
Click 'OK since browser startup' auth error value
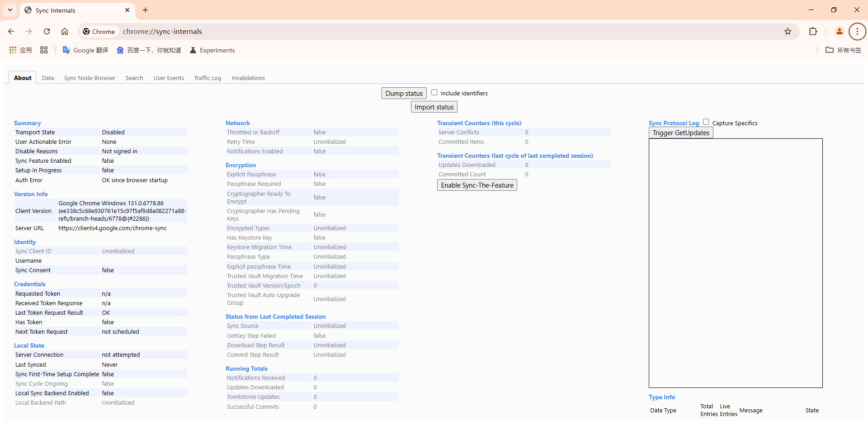pyautogui.click(x=135, y=180)
